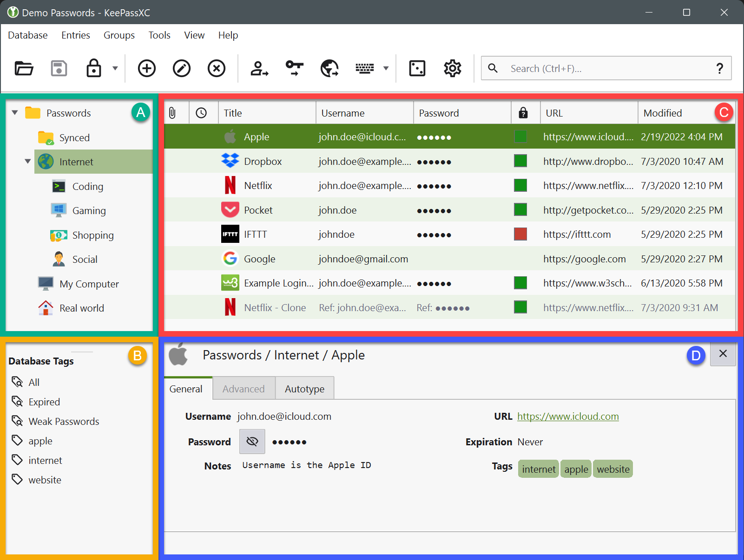This screenshot has width=744, height=560.
Task: Copy username to clipboard toolbar icon
Action: click(x=259, y=68)
